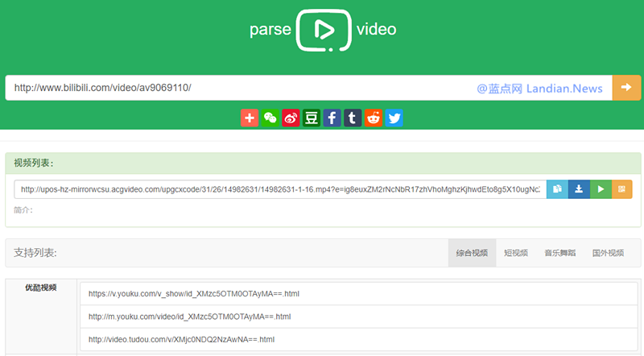Share to Weibo icon
Image resolution: width=644 pixels, height=356 pixels.
(x=291, y=118)
